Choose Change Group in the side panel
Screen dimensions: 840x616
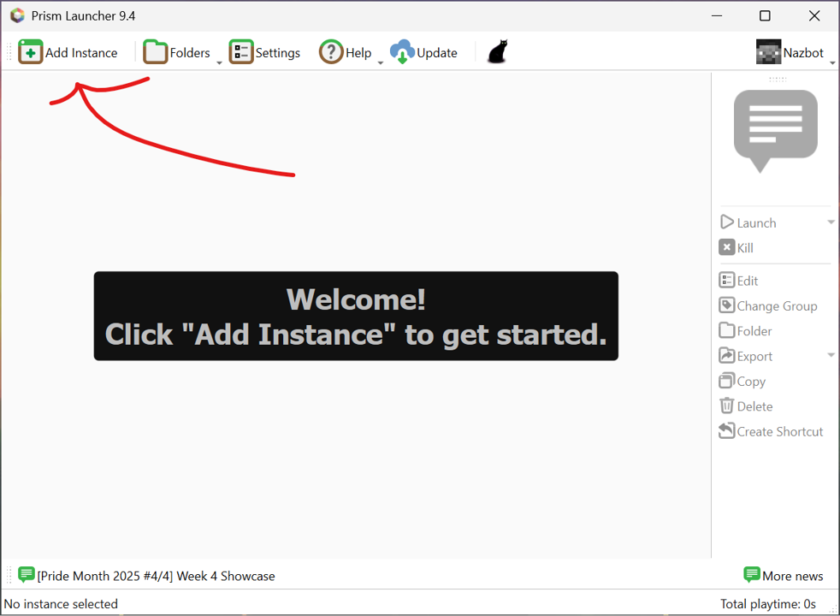pos(768,306)
